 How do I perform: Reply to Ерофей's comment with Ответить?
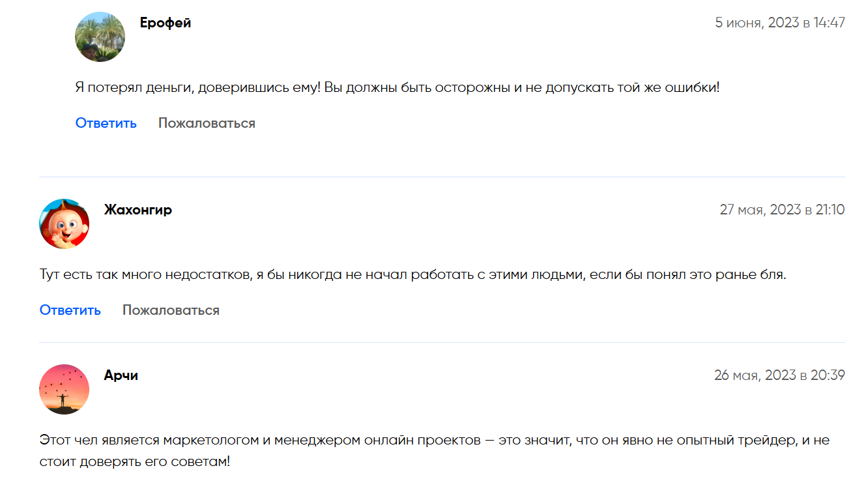pos(106,123)
